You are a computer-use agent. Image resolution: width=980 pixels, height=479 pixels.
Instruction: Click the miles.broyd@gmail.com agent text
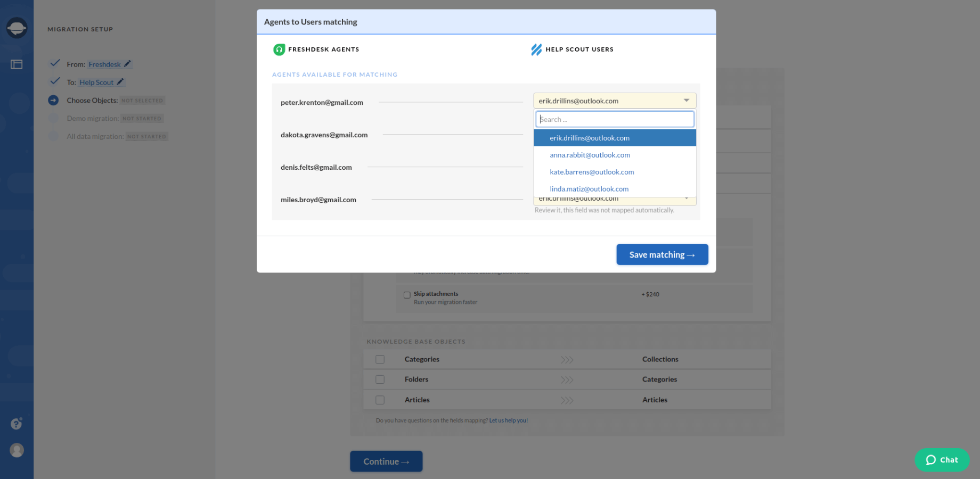[318, 200]
